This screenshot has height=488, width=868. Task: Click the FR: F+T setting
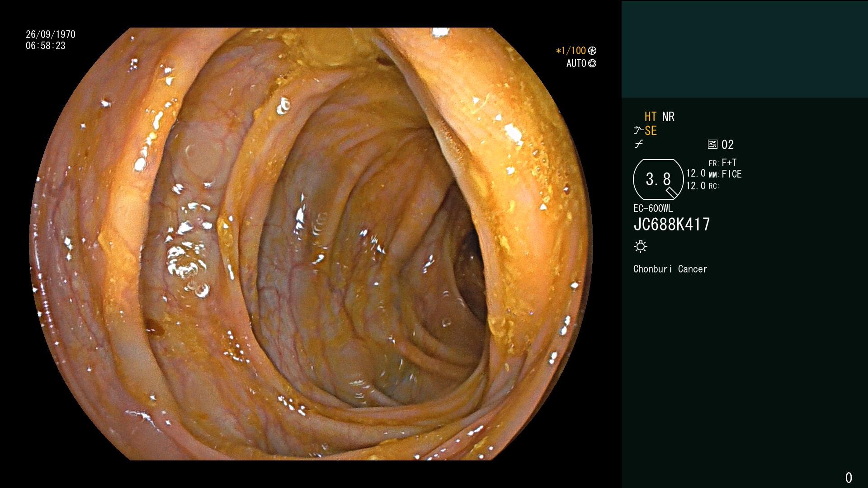pyautogui.click(x=723, y=163)
